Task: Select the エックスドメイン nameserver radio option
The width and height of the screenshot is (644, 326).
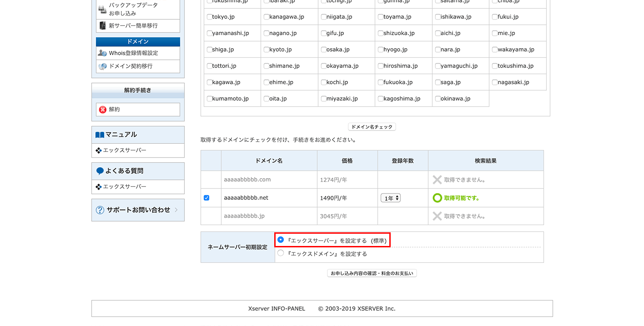Action: 281,253
